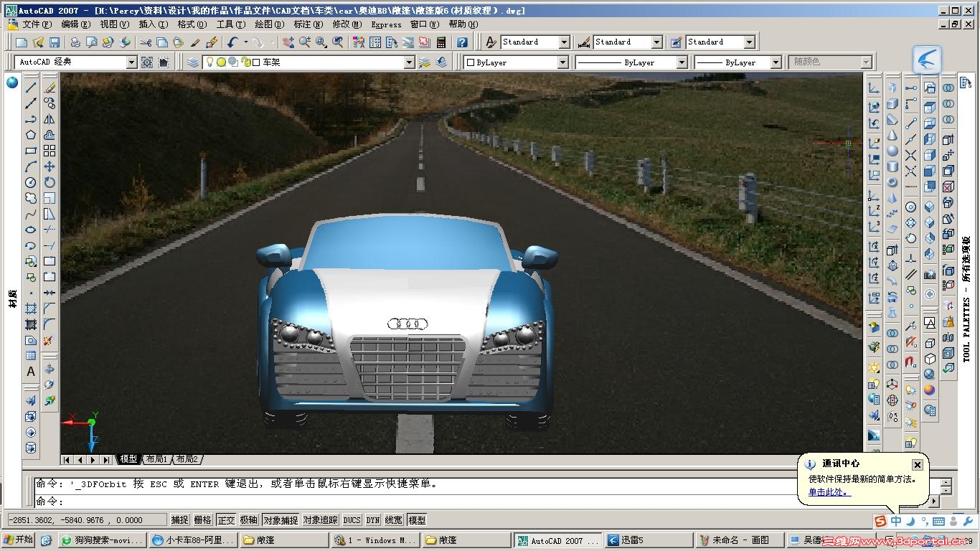Activate the Pan hand tool
This screenshot has height=551, width=980.
(x=288, y=43)
